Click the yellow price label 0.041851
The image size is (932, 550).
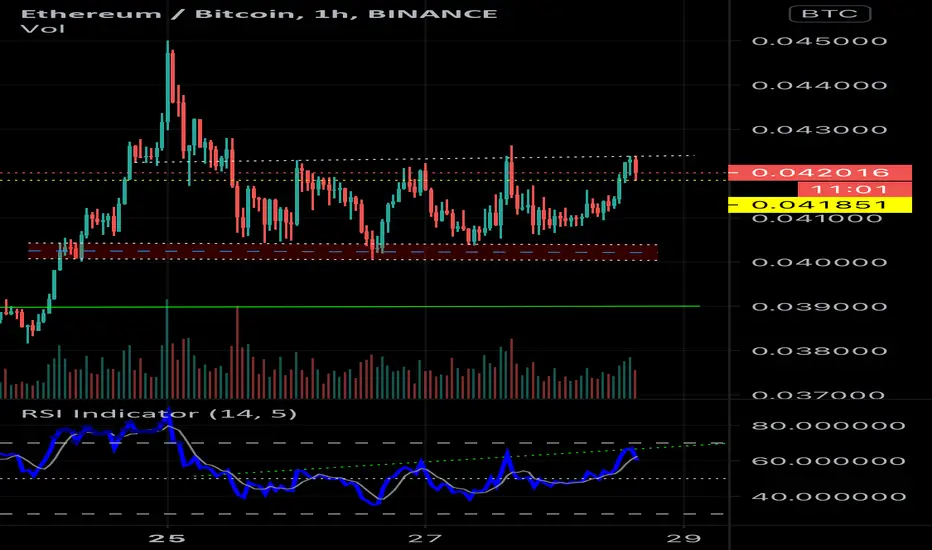(820, 205)
